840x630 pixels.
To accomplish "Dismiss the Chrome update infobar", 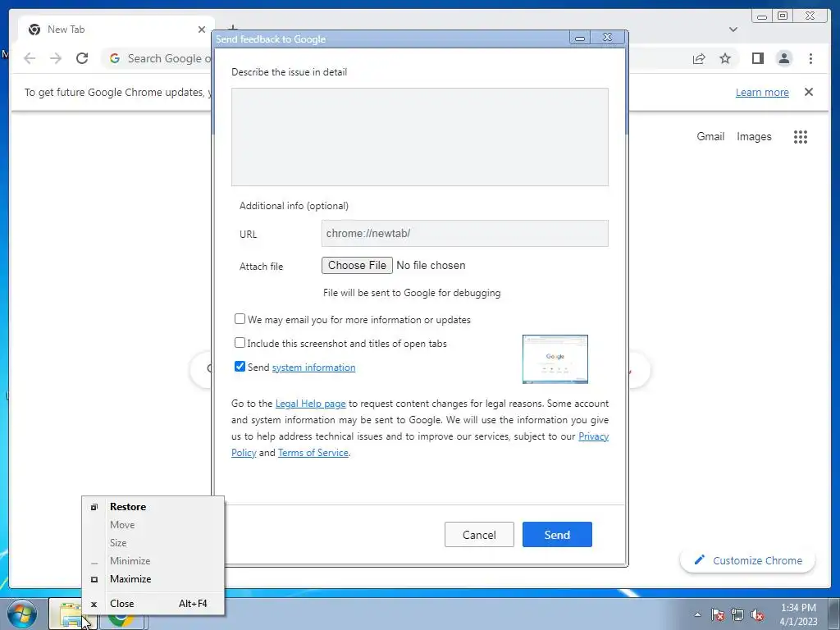I will click(x=809, y=92).
